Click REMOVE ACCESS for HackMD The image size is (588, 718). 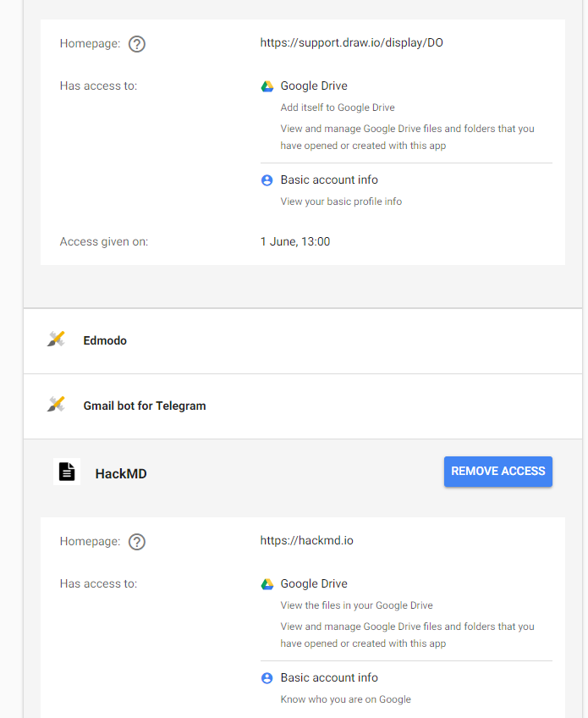pos(497,472)
